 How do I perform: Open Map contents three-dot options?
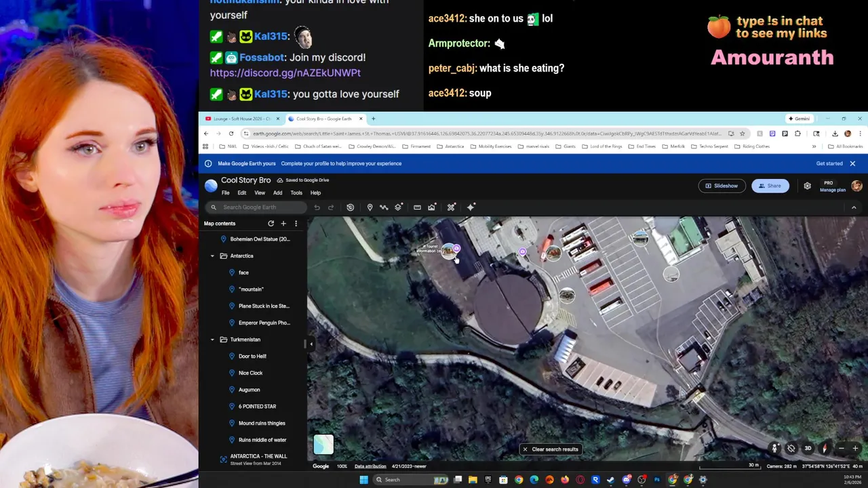pyautogui.click(x=296, y=224)
